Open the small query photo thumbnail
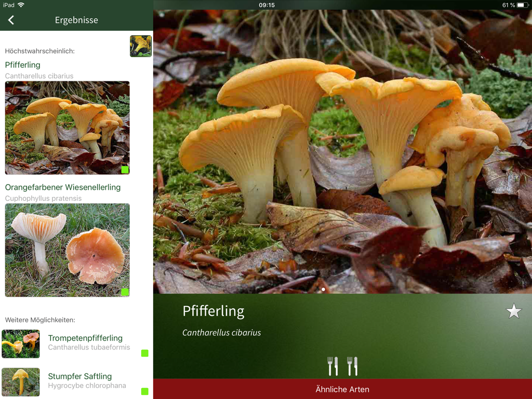The image size is (532, 399). coord(141,46)
